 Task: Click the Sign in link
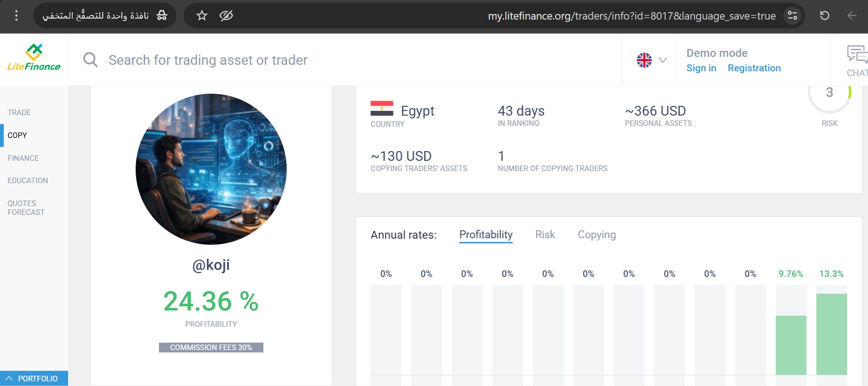pos(701,68)
